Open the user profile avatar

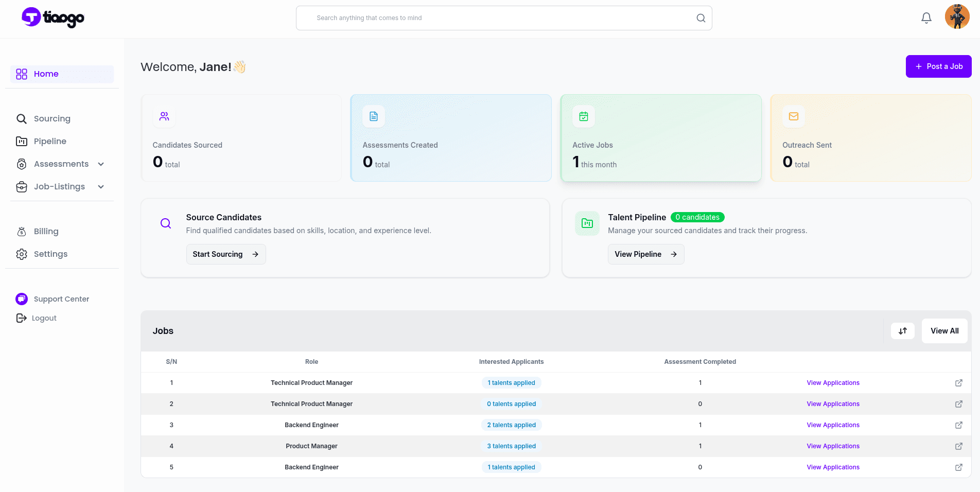pos(957,17)
